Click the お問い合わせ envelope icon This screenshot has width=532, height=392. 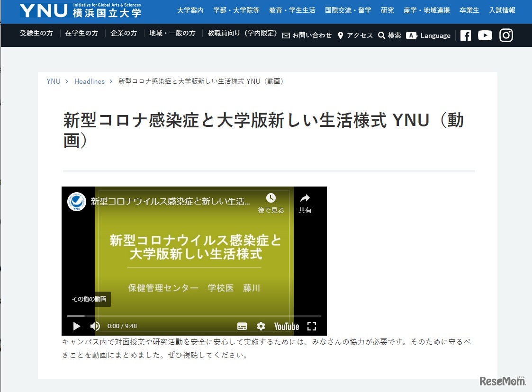click(x=286, y=35)
